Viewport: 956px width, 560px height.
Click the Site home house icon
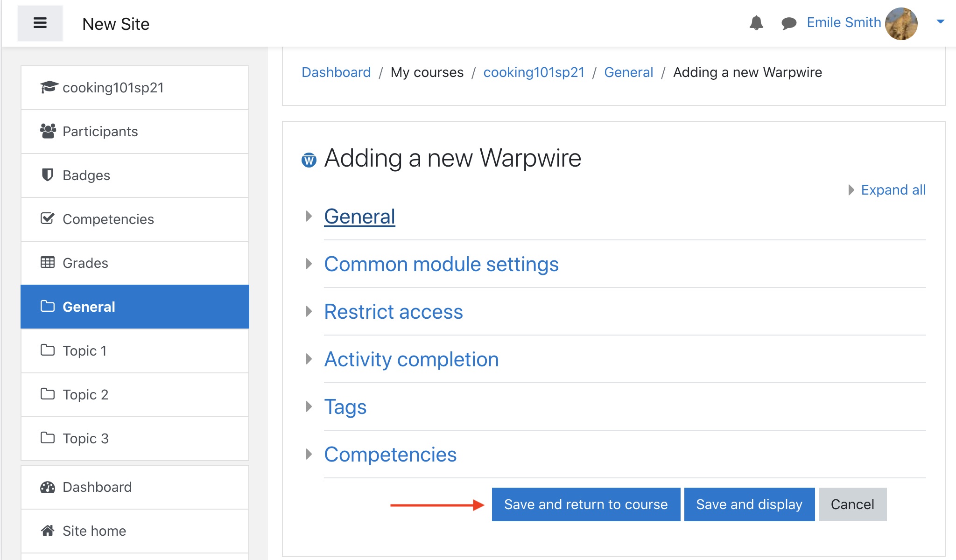[x=48, y=531]
